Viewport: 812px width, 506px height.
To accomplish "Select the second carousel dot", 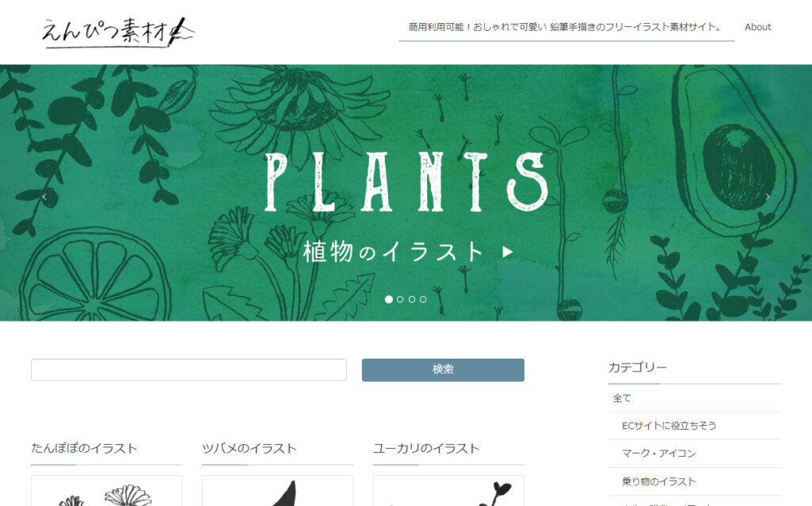I will click(400, 299).
